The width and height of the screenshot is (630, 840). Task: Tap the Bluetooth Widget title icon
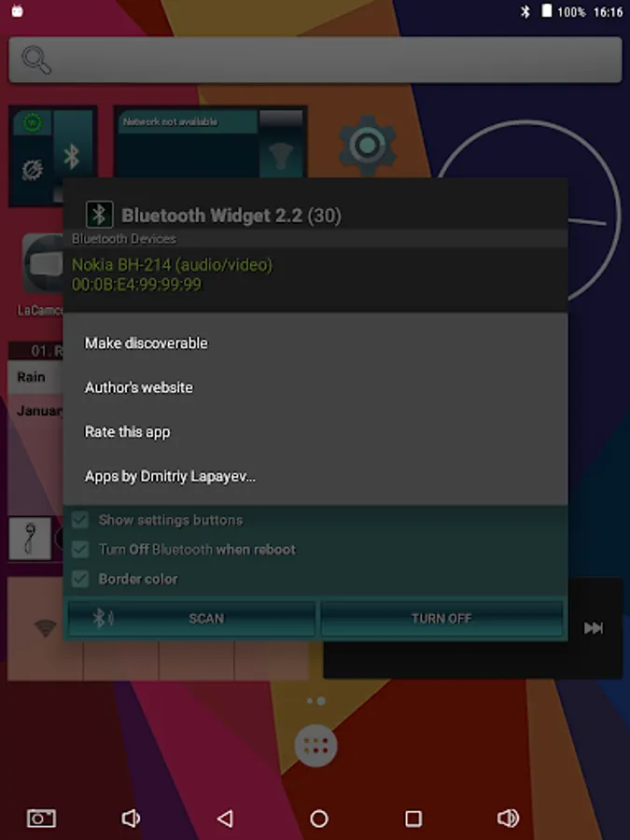point(100,215)
